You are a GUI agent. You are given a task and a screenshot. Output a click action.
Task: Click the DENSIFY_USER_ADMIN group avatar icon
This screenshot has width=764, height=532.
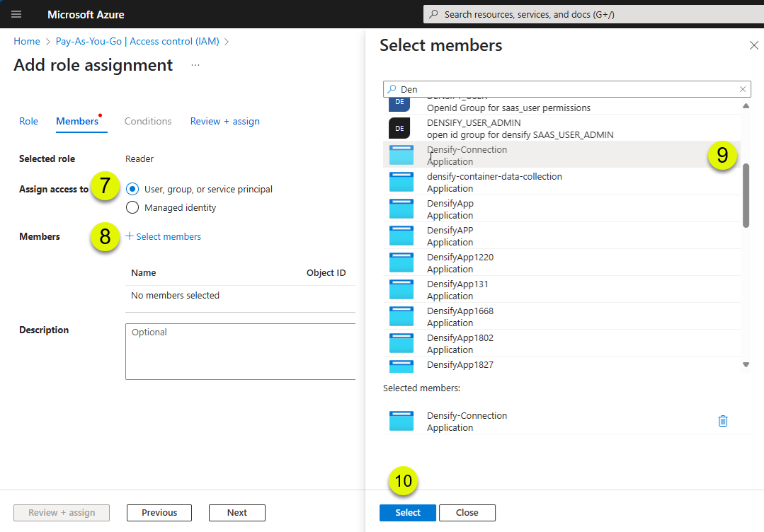[x=399, y=129]
